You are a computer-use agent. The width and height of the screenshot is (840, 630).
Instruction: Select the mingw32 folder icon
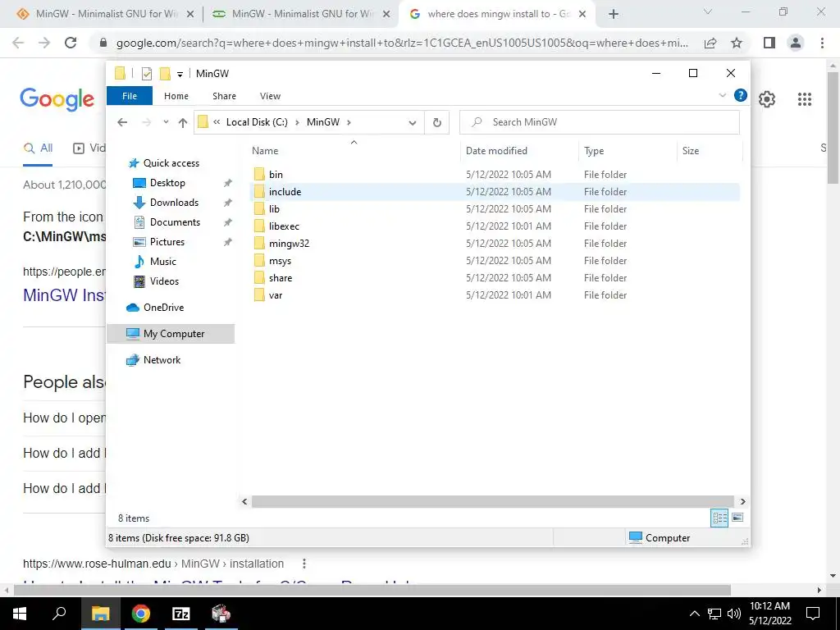(x=259, y=243)
